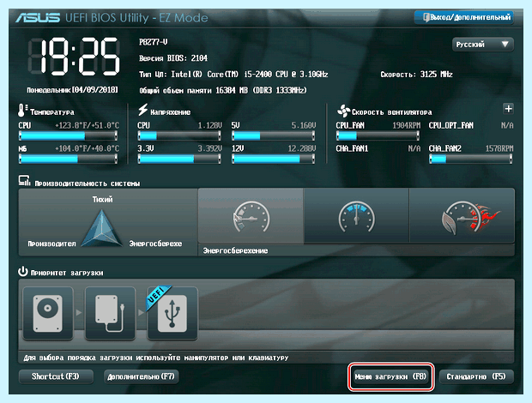This screenshot has width=532, height=403.
Task: Click the thermometer temperature icon
Action: pyautogui.click(x=22, y=111)
